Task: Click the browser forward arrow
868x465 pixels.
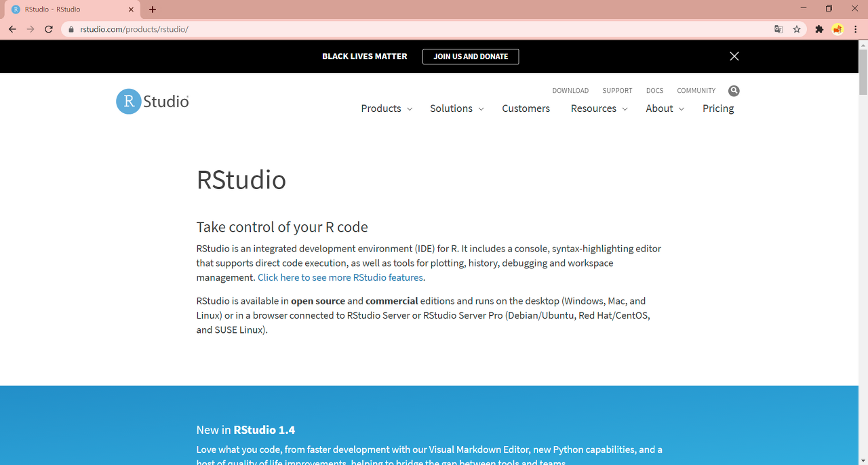Action: 31,29
